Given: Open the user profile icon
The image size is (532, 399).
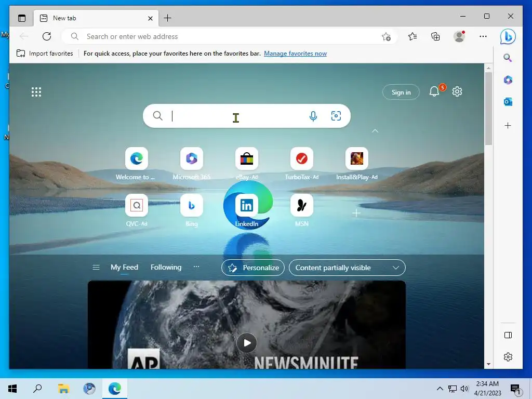Looking at the screenshot, I should [x=459, y=36].
